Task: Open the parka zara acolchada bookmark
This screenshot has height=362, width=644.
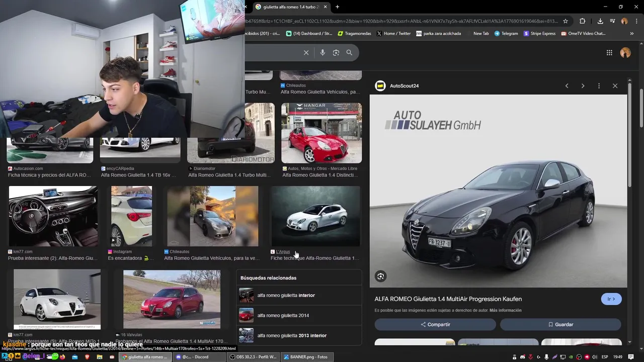Action: (x=438, y=34)
